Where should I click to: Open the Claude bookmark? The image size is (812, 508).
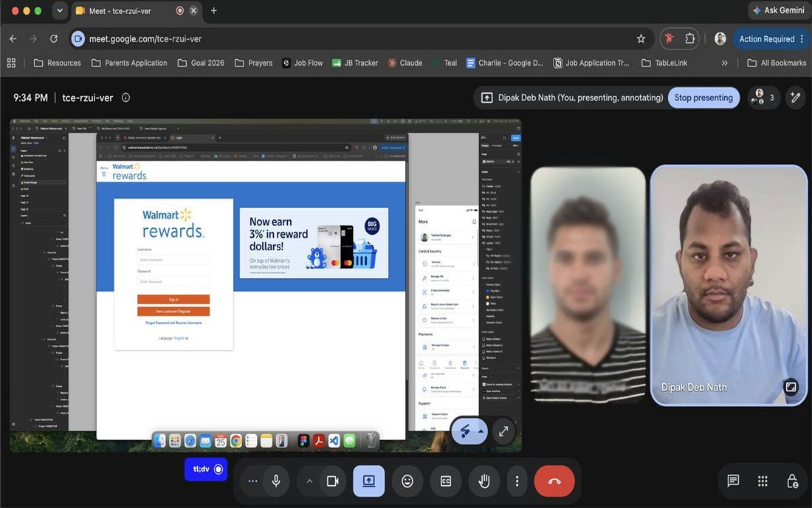tap(405, 63)
